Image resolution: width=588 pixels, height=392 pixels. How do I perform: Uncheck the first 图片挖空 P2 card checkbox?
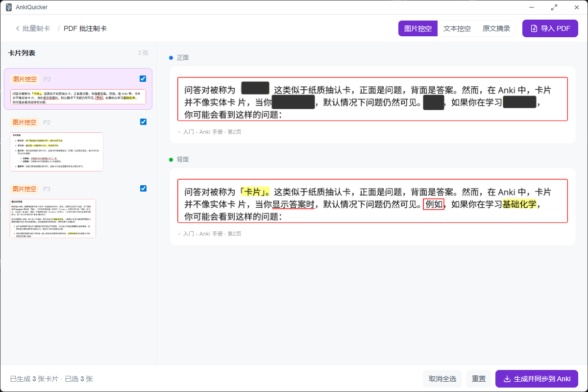143,78
